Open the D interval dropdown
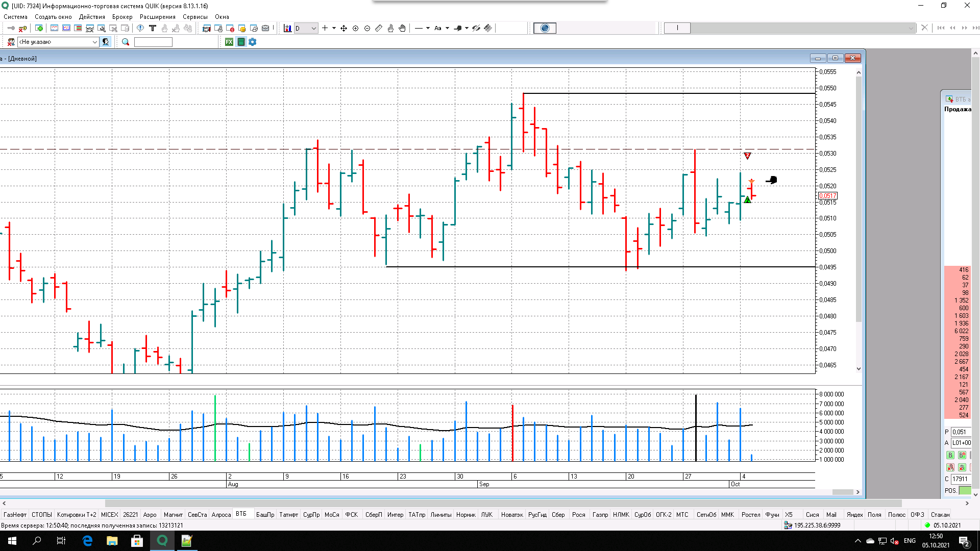This screenshot has height=551, width=980. click(x=313, y=28)
